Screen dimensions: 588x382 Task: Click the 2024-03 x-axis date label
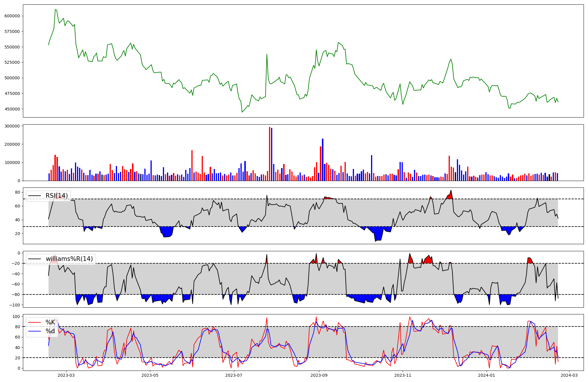(x=569, y=375)
